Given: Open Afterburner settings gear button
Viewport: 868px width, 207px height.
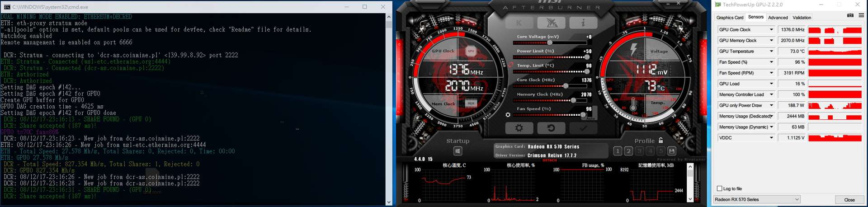Looking at the screenshot, I should pyautogui.click(x=519, y=128).
